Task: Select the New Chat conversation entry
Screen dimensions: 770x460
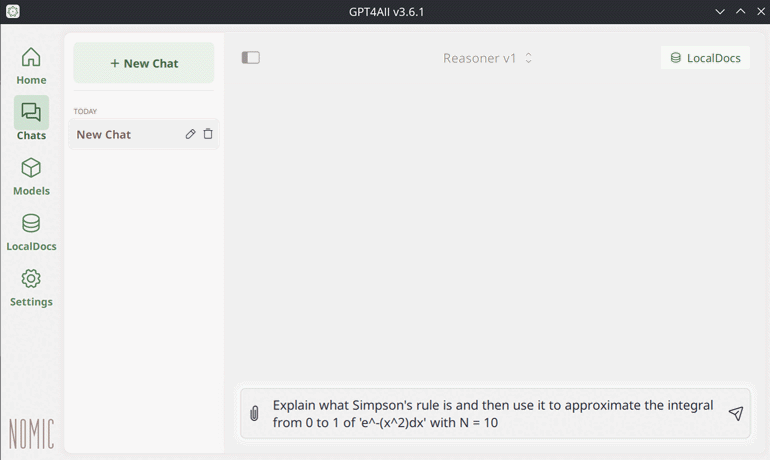Action: [x=120, y=134]
